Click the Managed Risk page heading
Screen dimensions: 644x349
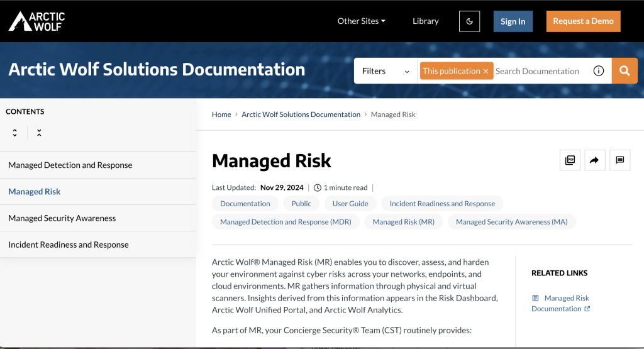click(x=272, y=160)
